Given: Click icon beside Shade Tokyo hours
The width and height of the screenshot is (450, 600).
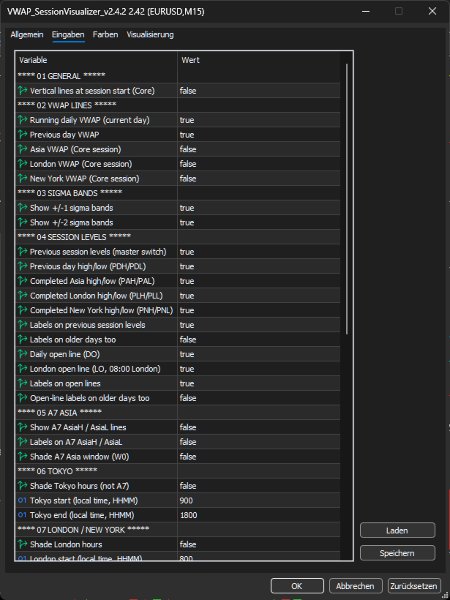Looking at the screenshot, I should pos(23,486).
